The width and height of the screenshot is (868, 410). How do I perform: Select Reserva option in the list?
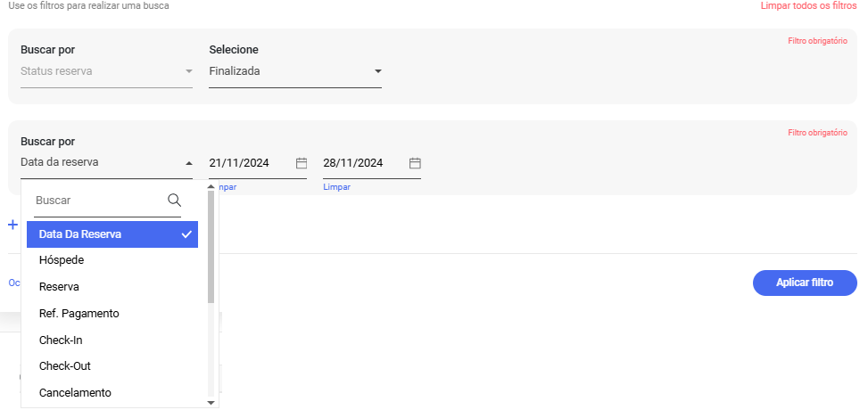(x=59, y=287)
